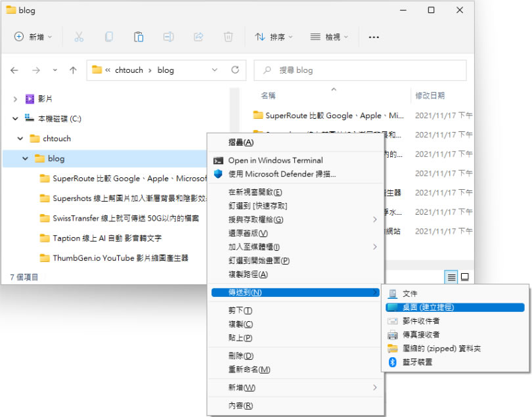Select 在新視窗開啟(E)
Image resolution: width=532 pixels, height=417 pixels.
(x=295, y=192)
